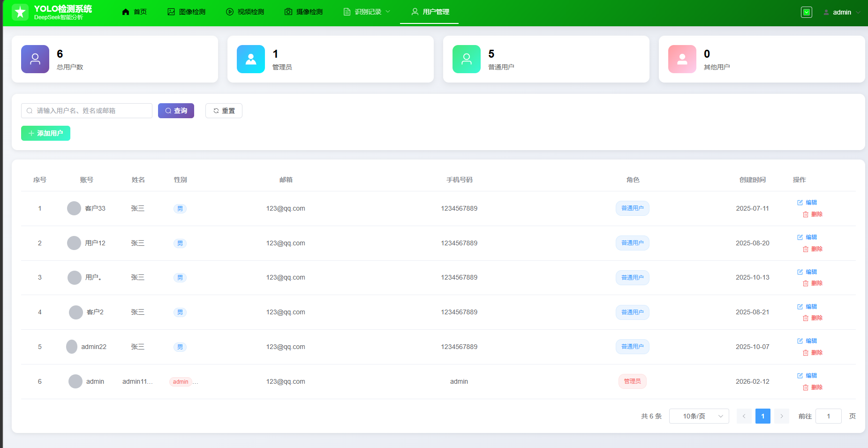Click avatar of user 客户33
Image resolution: width=868 pixels, height=448 pixels.
(74, 208)
